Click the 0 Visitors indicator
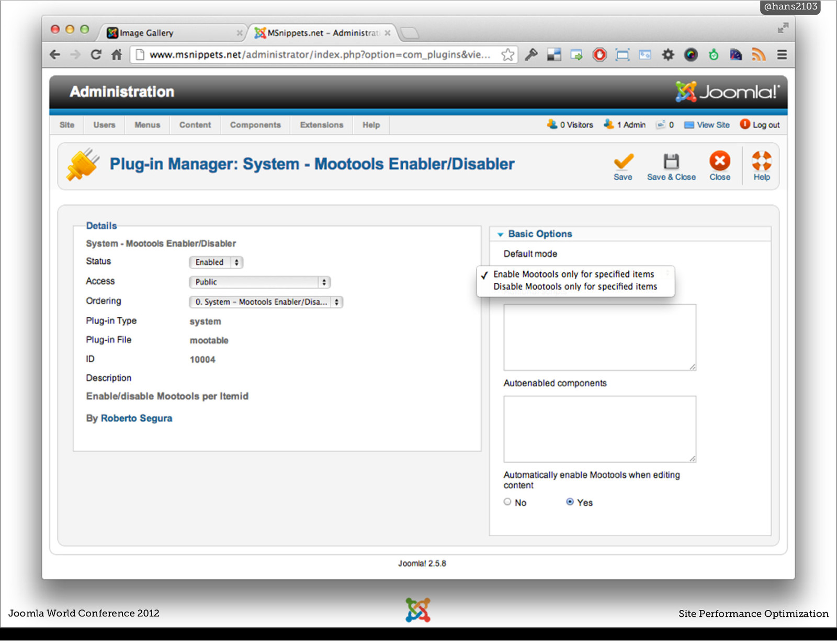 coord(570,124)
